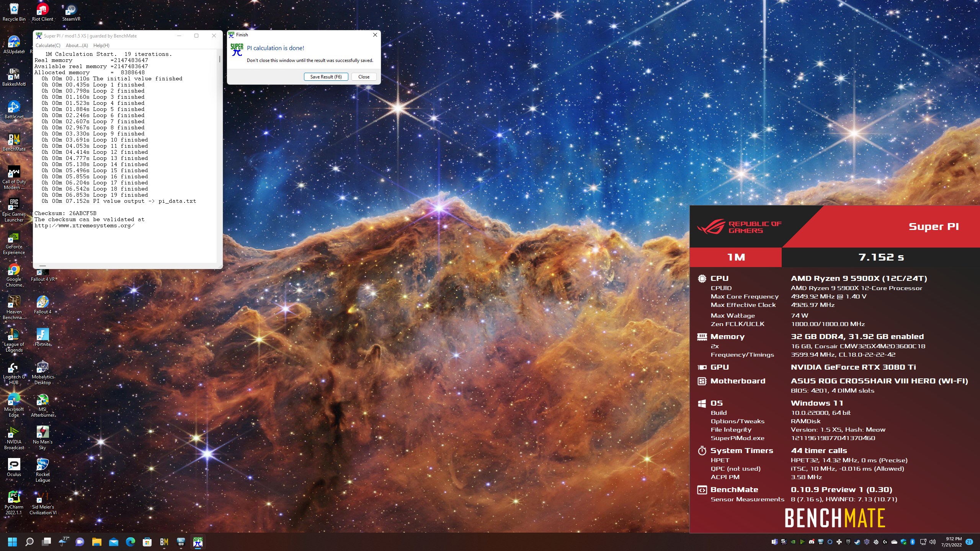Open the ASUpdater desktop icon
Image resolution: width=980 pixels, height=551 pixels.
tap(14, 45)
